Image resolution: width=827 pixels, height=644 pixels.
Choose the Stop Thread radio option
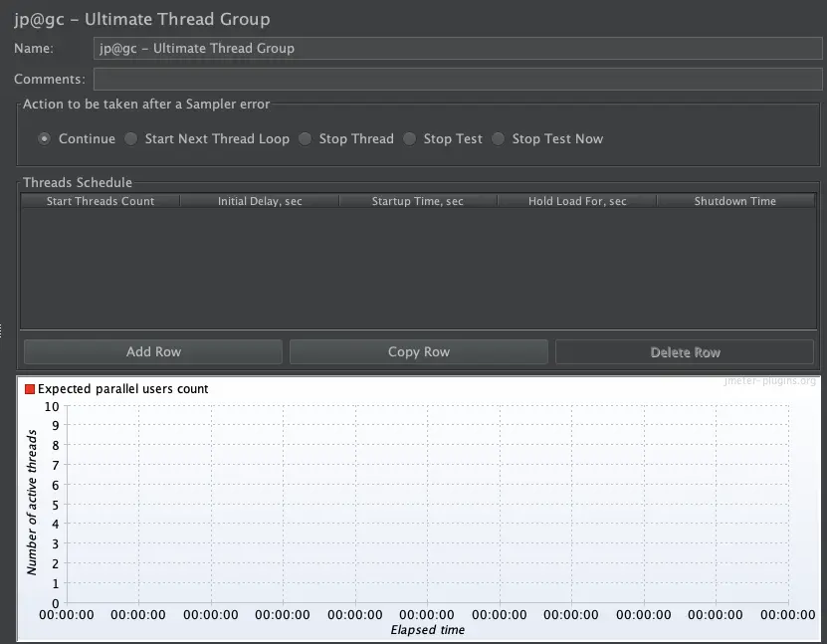click(x=305, y=138)
